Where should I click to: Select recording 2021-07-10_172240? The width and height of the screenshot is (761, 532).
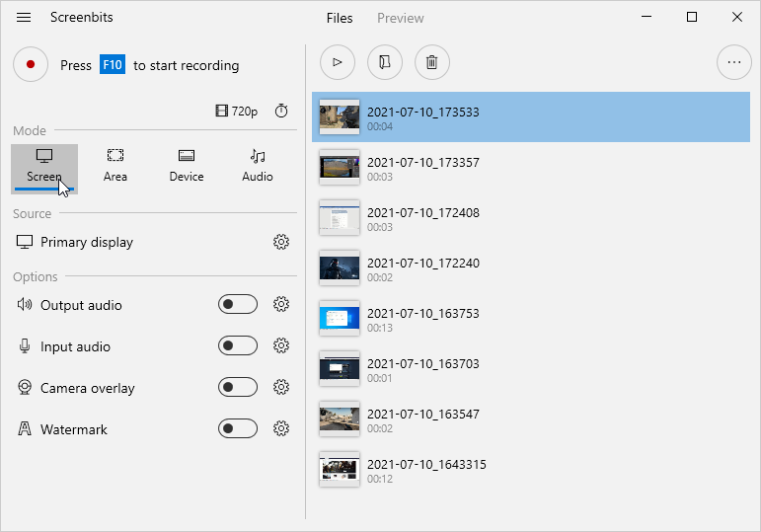pos(531,268)
